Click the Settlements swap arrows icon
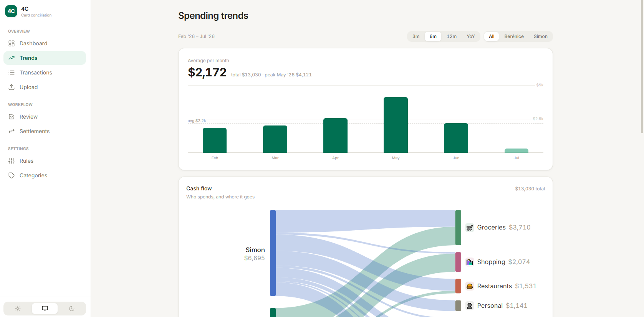Viewport: 644px width, 317px height. (12, 131)
